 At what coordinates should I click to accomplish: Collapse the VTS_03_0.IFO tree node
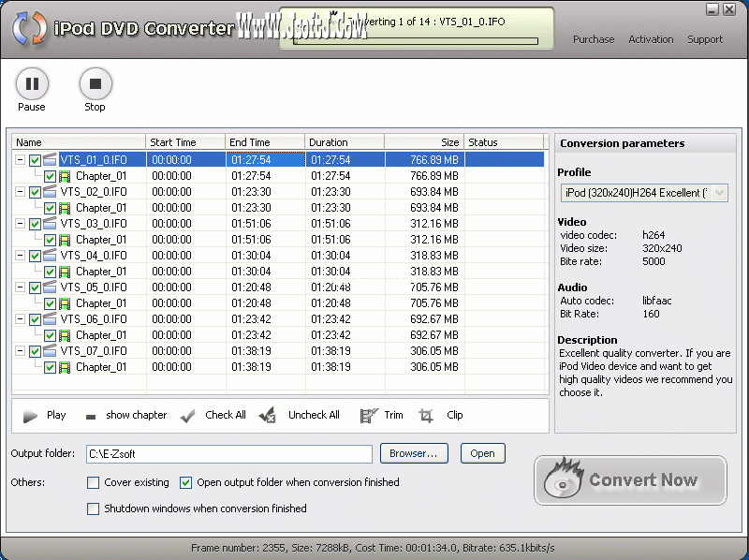point(20,223)
